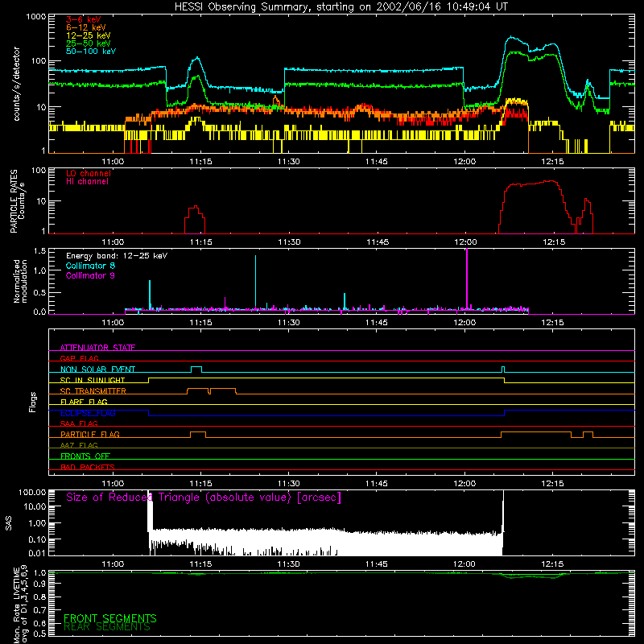Click the 1000 tick on the counts axis
The image size is (644, 644).
coord(35,16)
